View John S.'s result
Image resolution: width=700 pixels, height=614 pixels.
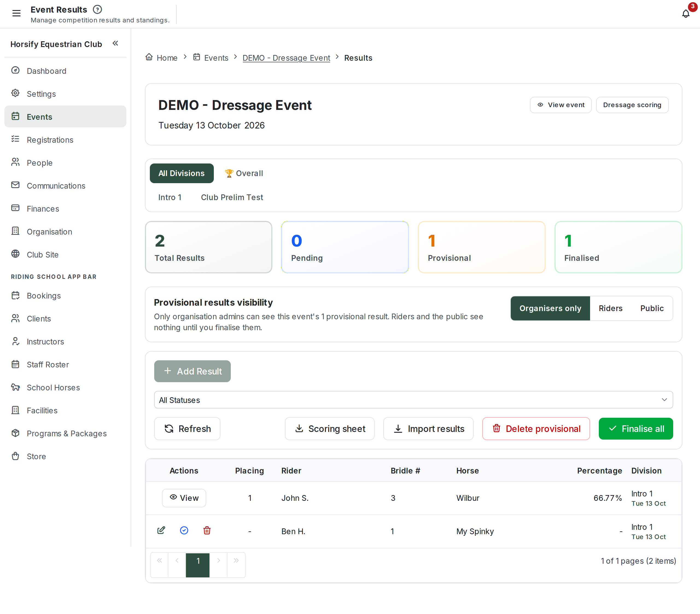(x=184, y=498)
